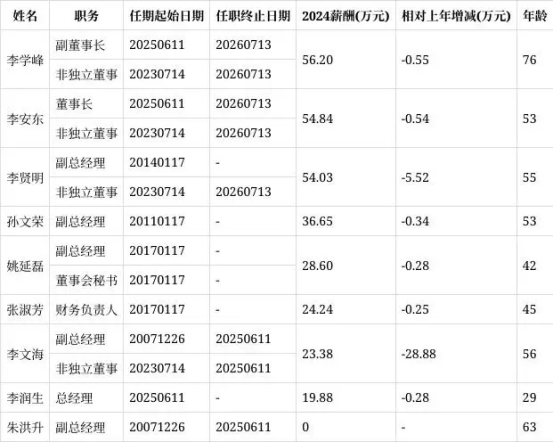Select the name cell 李学峰
Viewport: 554px width, 442px height.
tap(25, 60)
